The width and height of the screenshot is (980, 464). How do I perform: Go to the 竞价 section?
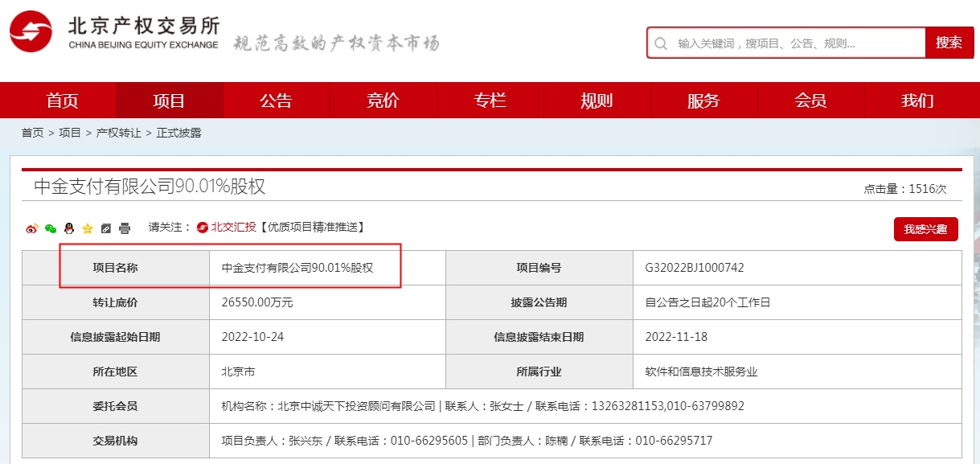tap(383, 101)
